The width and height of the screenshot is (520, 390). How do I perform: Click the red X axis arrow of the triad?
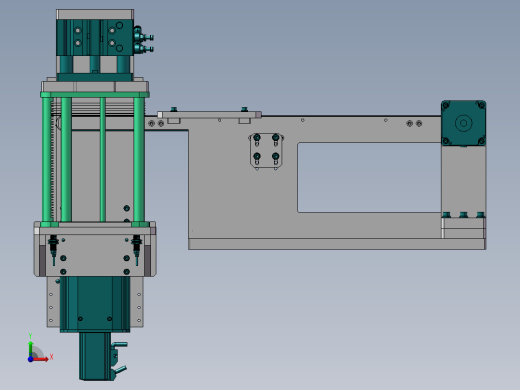click(x=41, y=359)
